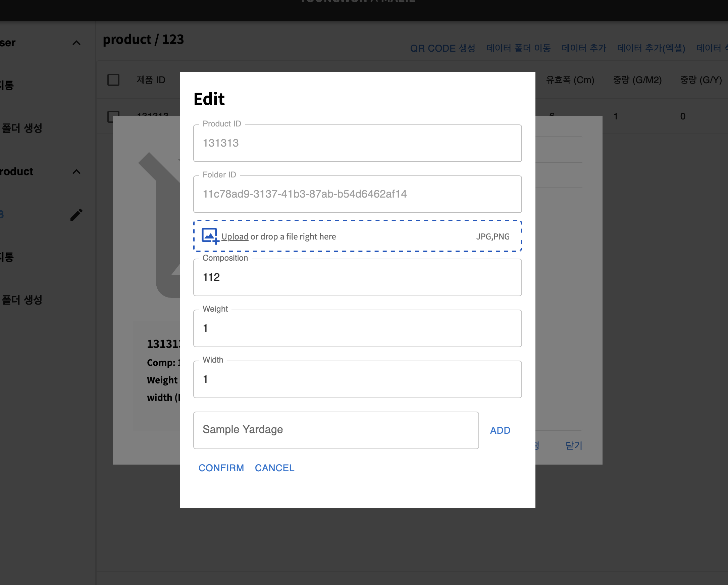Click the 닫기 button

[573, 445]
